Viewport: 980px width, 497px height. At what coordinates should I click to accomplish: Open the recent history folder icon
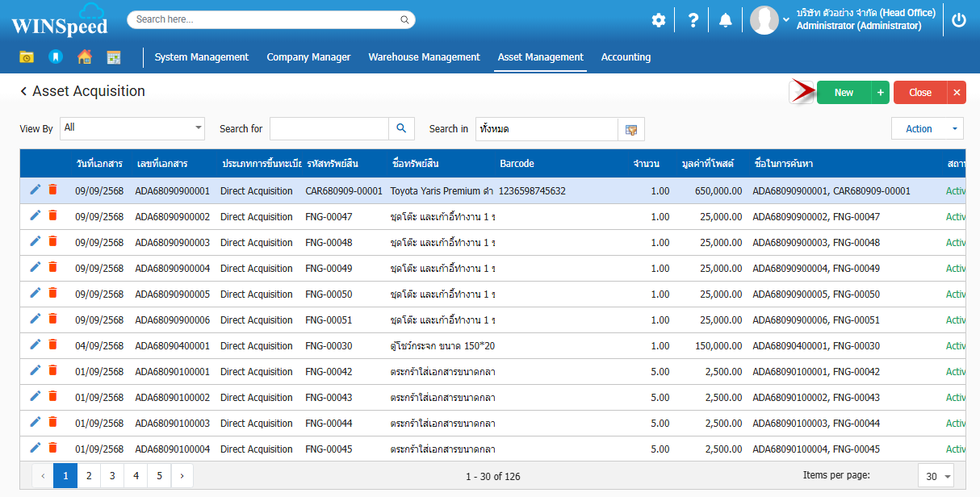(27, 57)
